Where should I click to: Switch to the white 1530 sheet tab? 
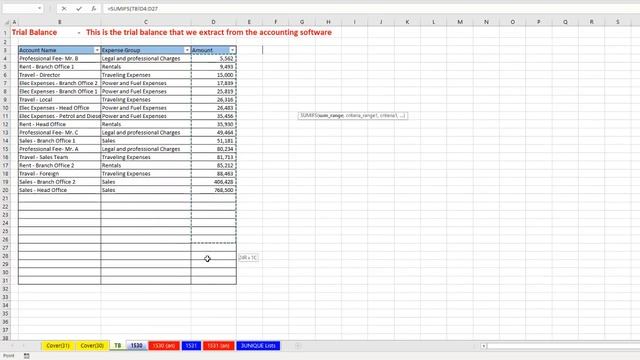click(x=136, y=346)
